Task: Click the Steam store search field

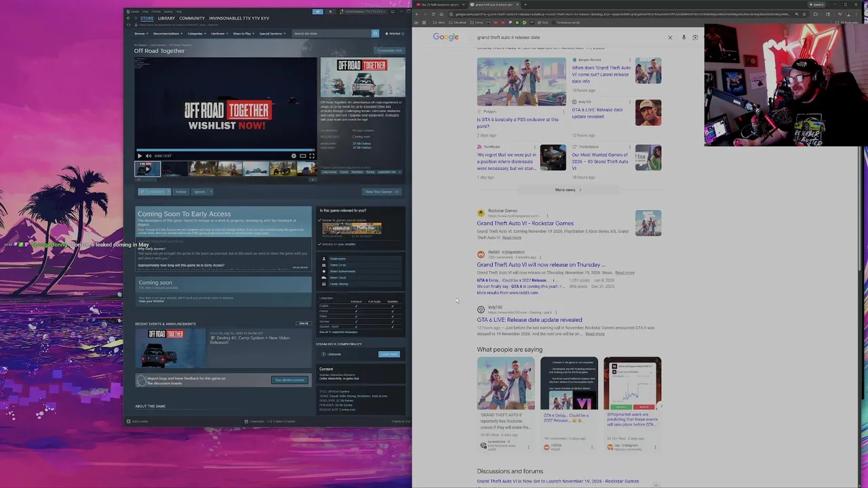Action: [x=332, y=33]
